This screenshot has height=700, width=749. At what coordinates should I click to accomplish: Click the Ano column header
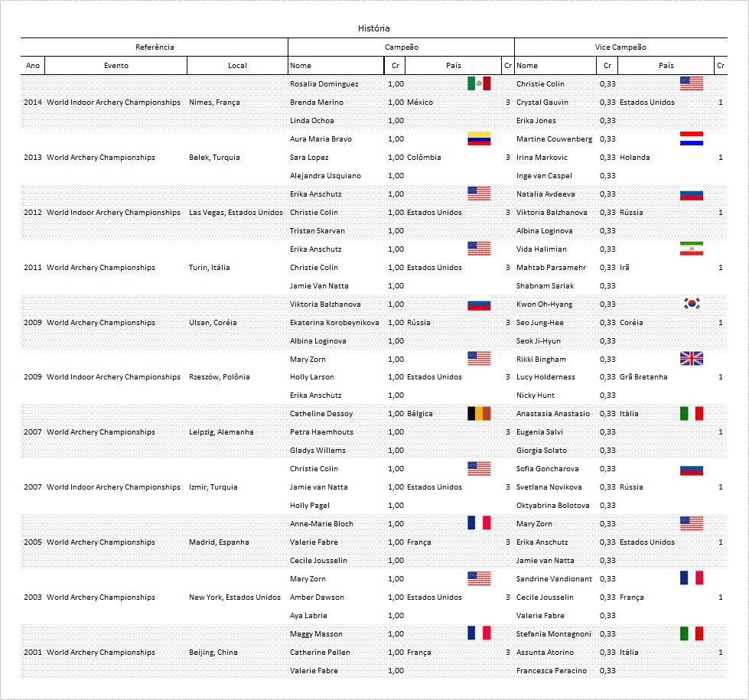tap(33, 66)
